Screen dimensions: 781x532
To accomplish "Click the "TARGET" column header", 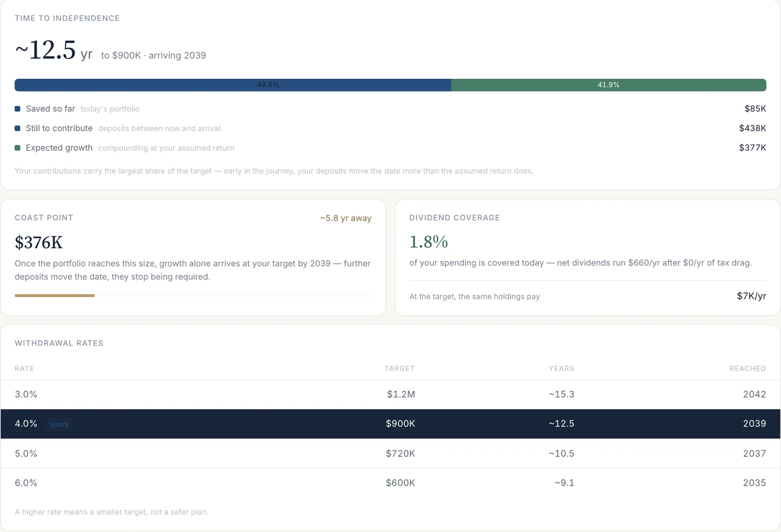I will pos(399,369).
